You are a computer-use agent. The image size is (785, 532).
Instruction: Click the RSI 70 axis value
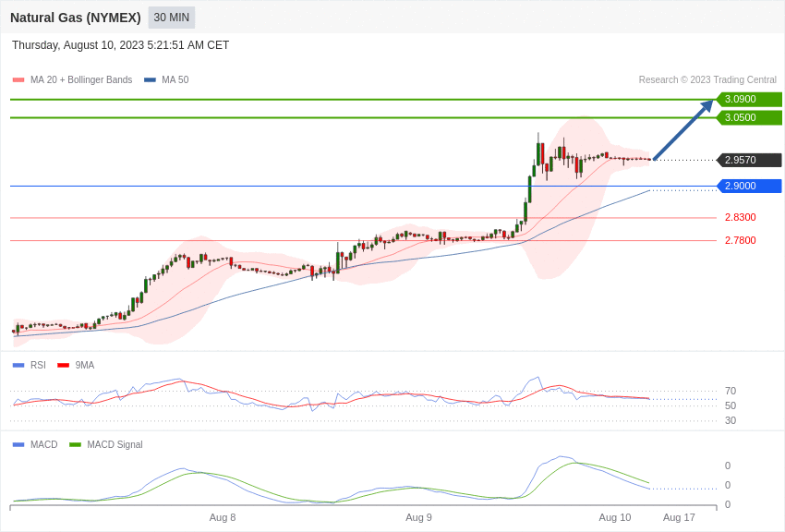(731, 391)
